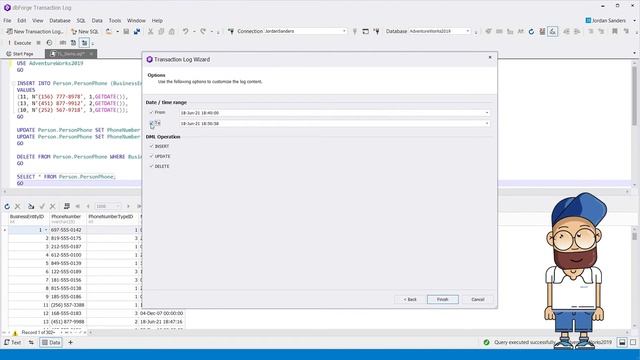
Task: Click the Redo arrow icon
Action: pyautogui.click(x=203, y=31)
